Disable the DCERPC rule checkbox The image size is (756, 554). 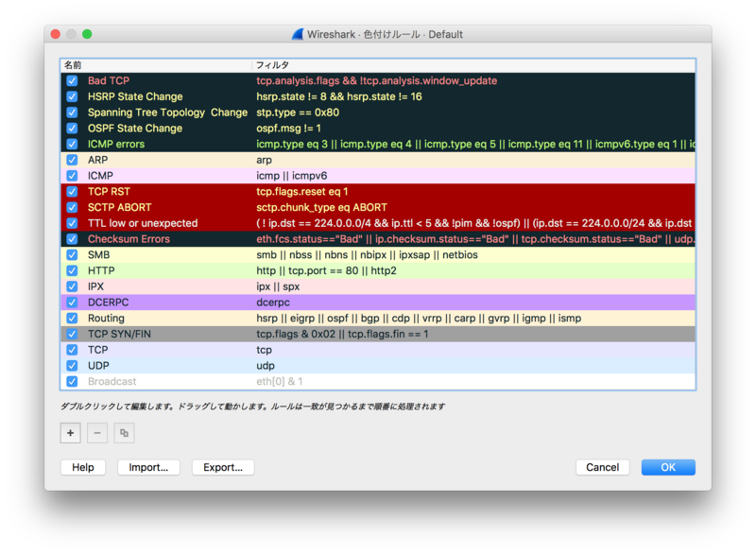click(72, 303)
